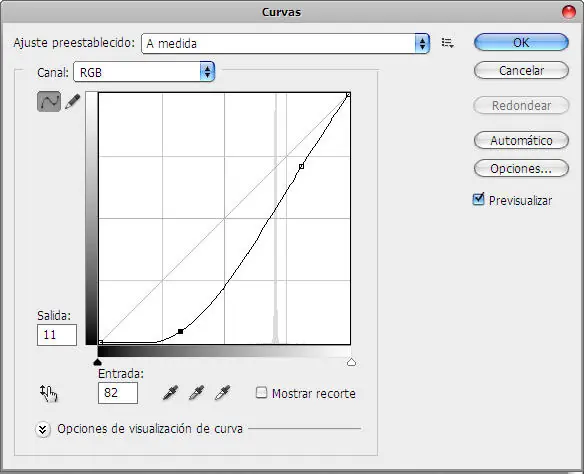This screenshot has height=474, width=584.
Task: Enable Mostrar recorte checkbox
Action: click(261, 393)
